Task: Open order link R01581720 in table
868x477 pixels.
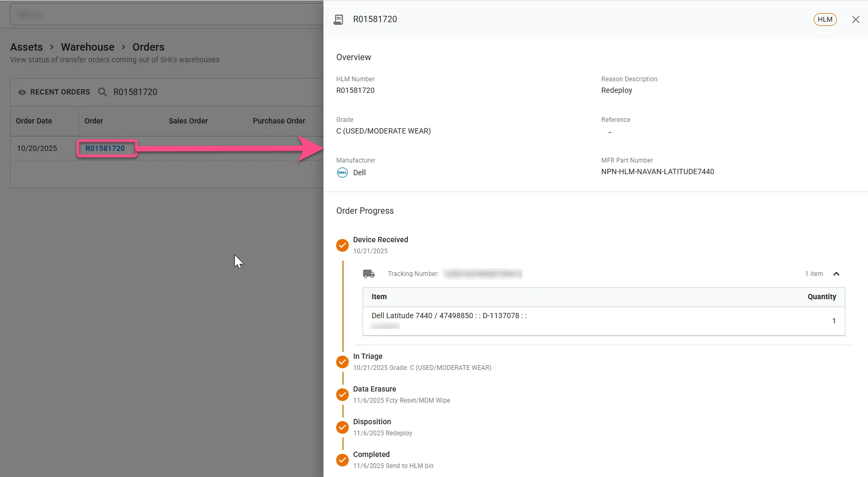Action: 105,148
